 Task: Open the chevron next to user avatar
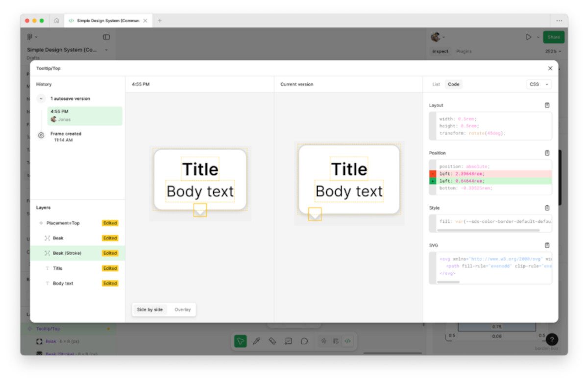[444, 37]
